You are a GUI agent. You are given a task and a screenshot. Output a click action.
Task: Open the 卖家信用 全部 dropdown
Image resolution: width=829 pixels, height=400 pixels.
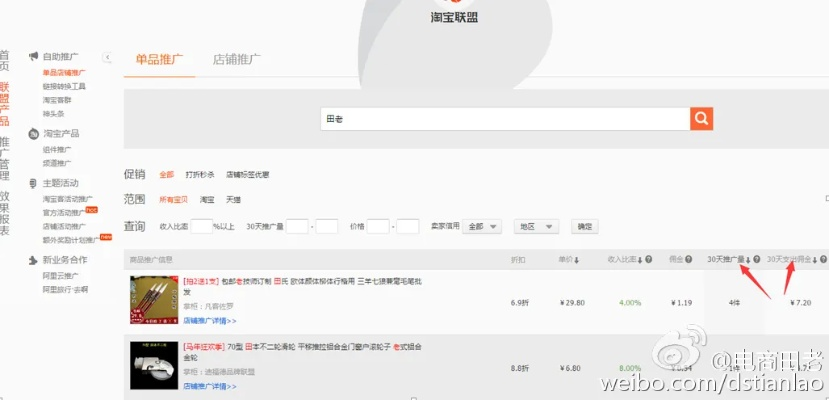point(482,227)
